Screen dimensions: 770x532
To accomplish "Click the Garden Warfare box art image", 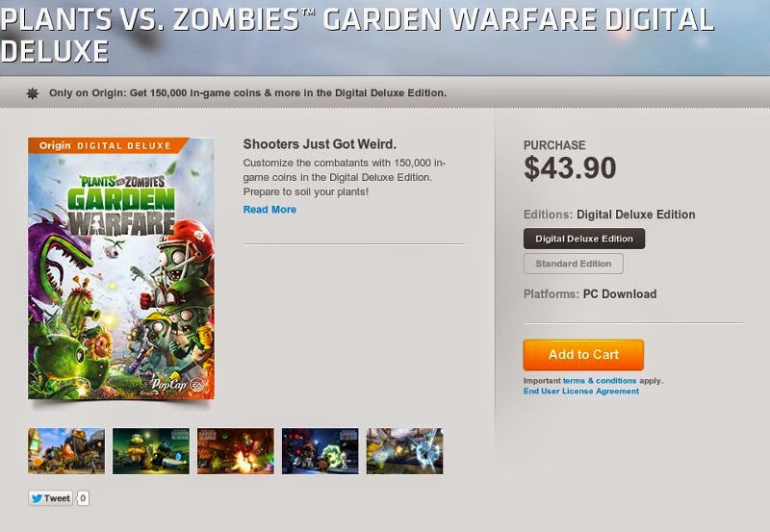I will click(121, 268).
